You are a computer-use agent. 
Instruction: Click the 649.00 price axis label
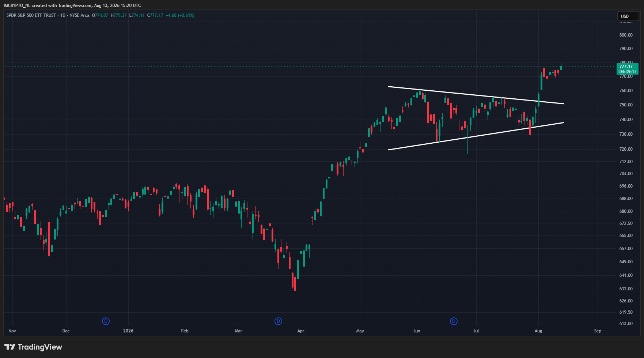pyautogui.click(x=626, y=262)
